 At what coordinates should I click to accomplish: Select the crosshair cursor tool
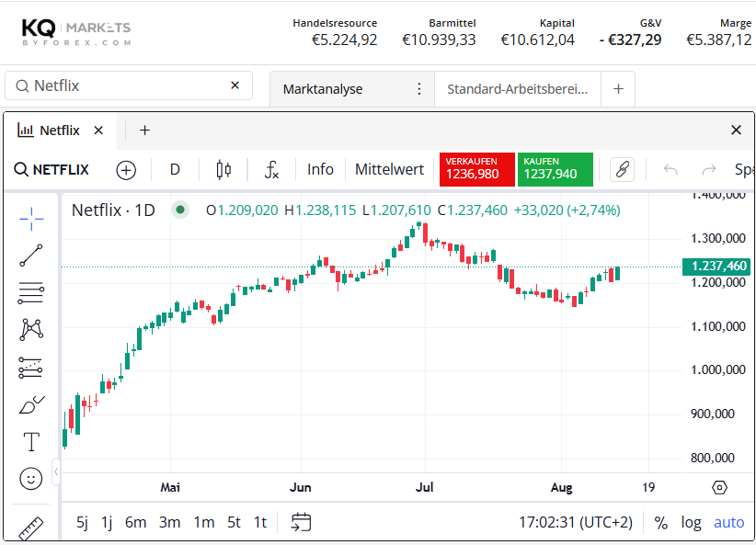click(x=31, y=219)
